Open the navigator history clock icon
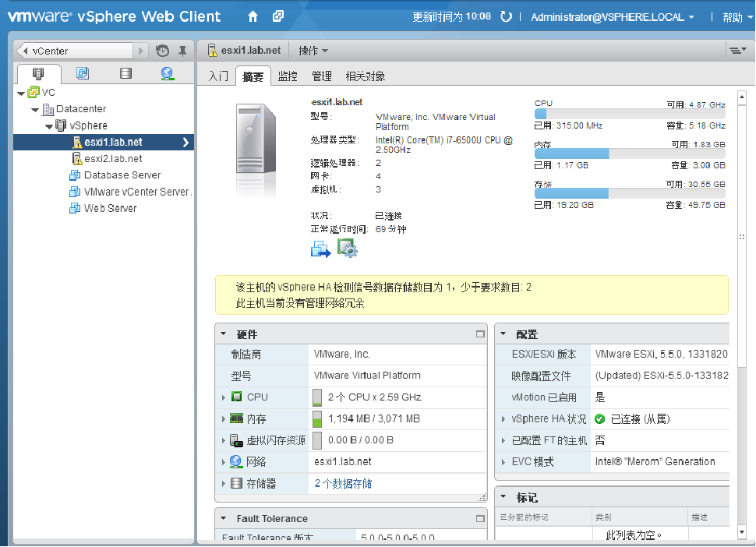756x547 pixels. pyautogui.click(x=162, y=51)
